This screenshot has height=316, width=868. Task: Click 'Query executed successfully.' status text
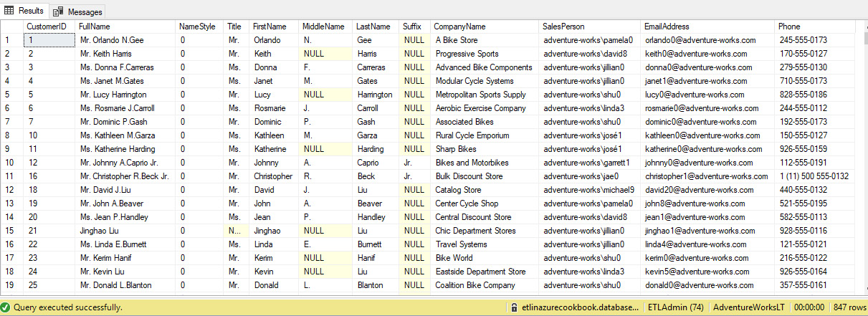(x=67, y=307)
